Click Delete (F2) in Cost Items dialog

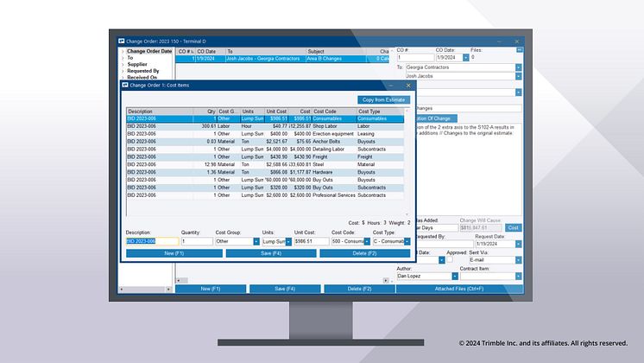click(364, 253)
